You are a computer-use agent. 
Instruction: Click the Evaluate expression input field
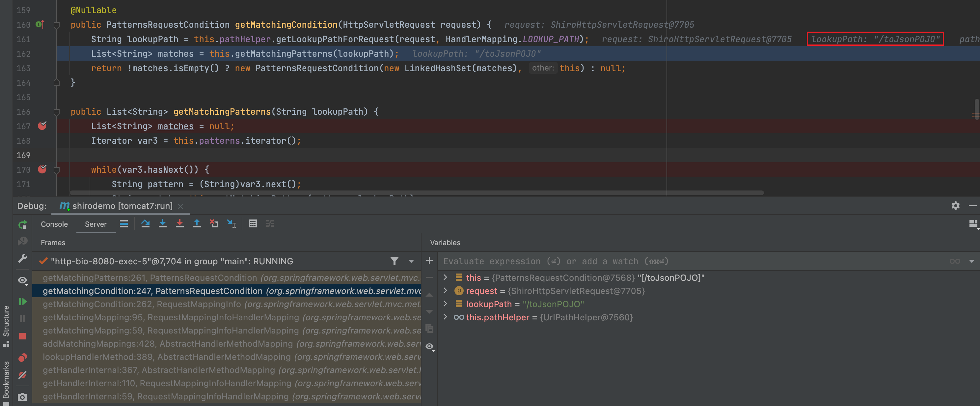click(x=693, y=261)
